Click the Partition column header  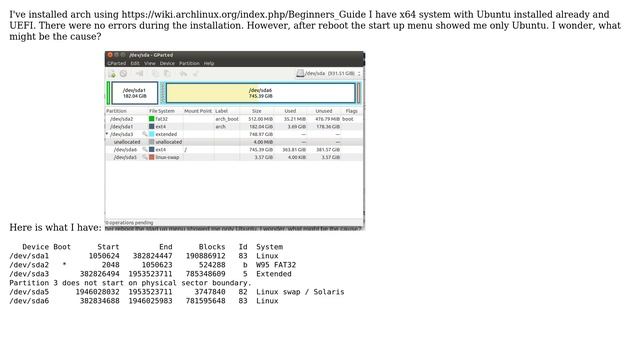click(117, 111)
